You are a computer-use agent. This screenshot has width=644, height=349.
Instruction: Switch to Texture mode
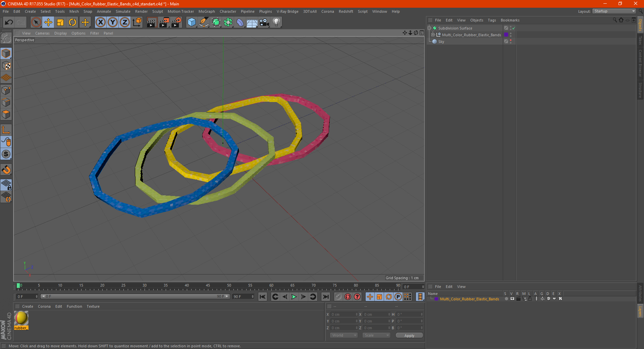(x=6, y=66)
